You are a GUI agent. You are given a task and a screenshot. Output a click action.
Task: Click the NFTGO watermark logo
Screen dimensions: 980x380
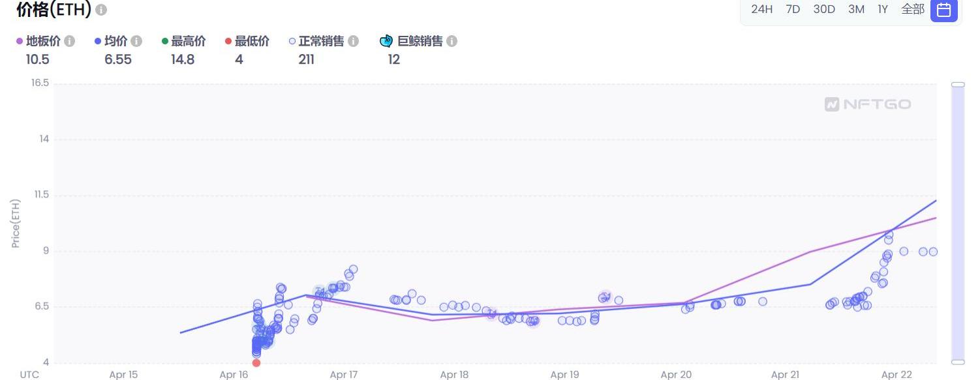[868, 104]
